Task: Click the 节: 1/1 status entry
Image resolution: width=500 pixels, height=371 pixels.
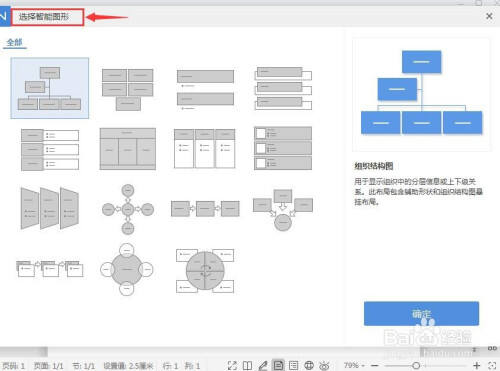Action: [x=84, y=366]
